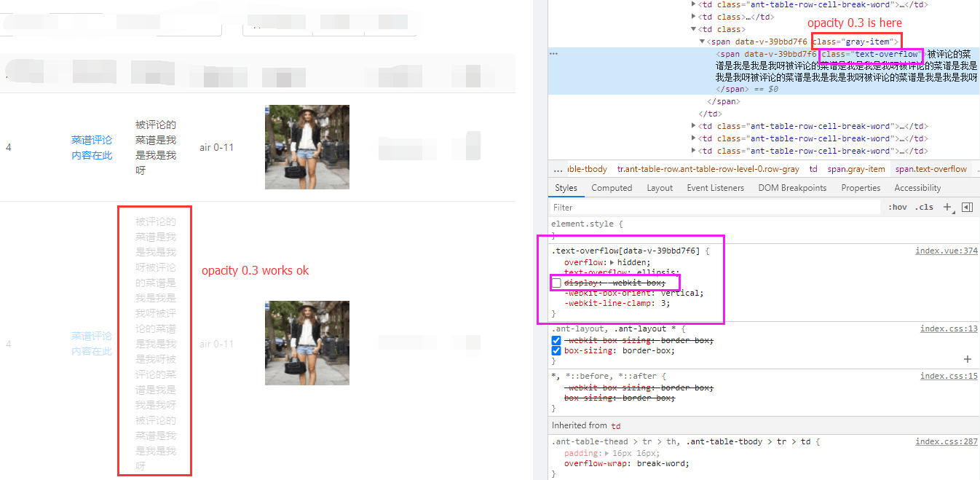Open the new style rule plus icon

(948, 207)
